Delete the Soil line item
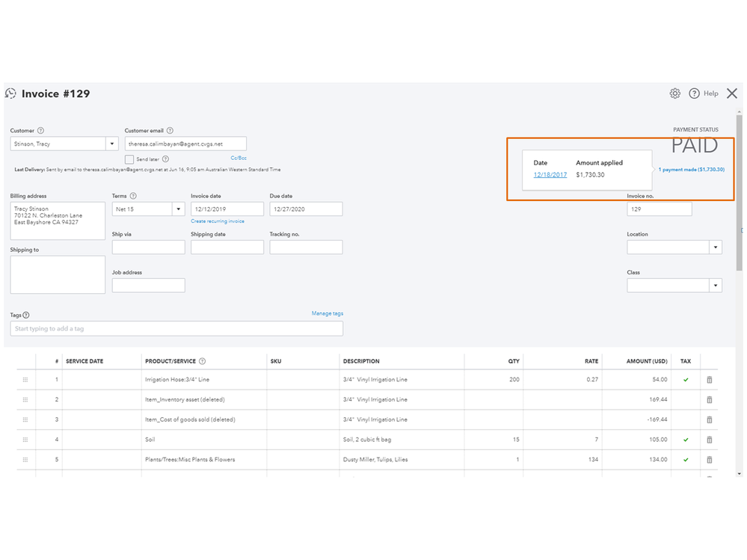The height and width of the screenshot is (560, 747). pos(709,440)
